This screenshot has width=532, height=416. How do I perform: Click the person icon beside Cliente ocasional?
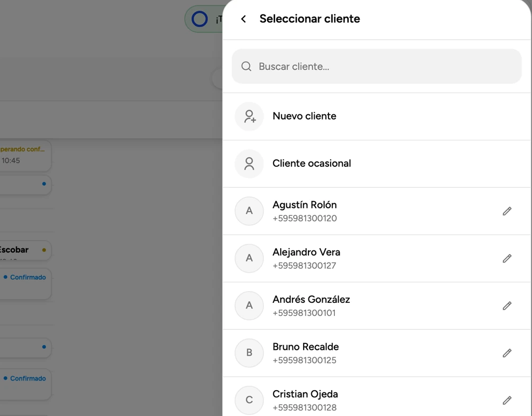click(250, 164)
